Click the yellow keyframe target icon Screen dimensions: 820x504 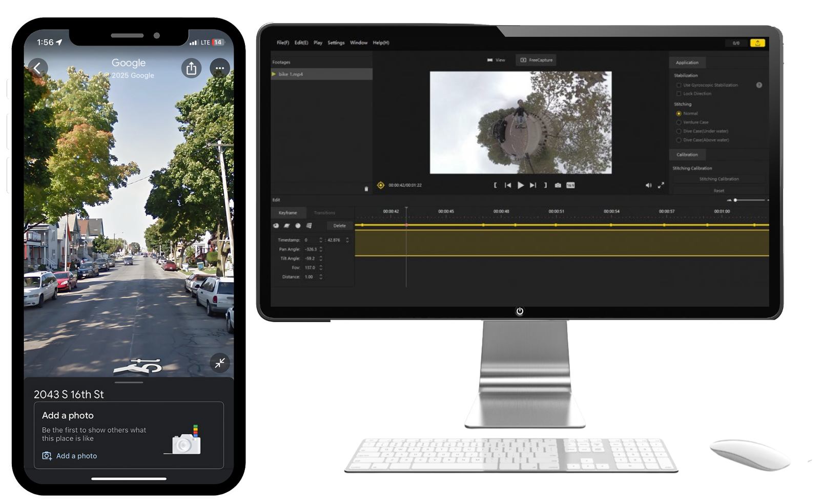click(381, 185)
